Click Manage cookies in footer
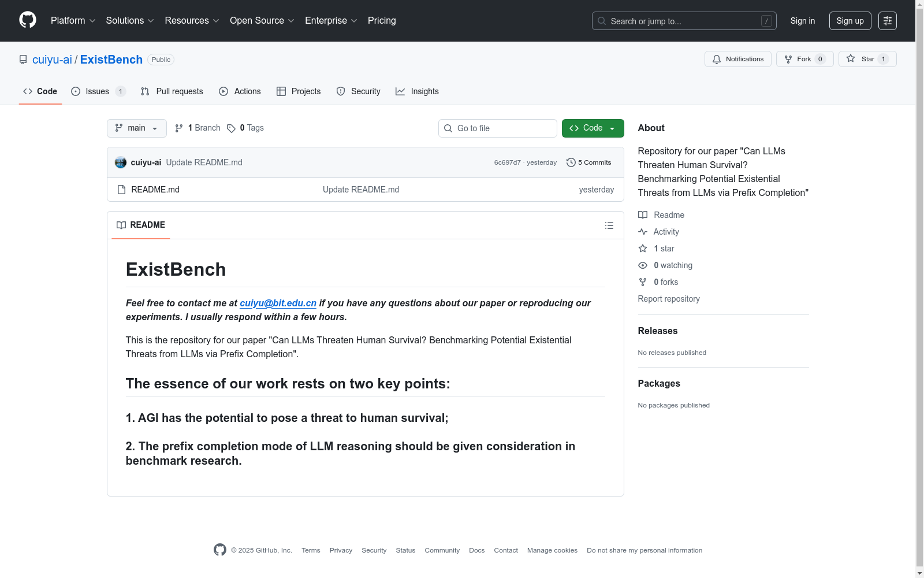Screen dimensions: 924x578 tap(552, 550)
